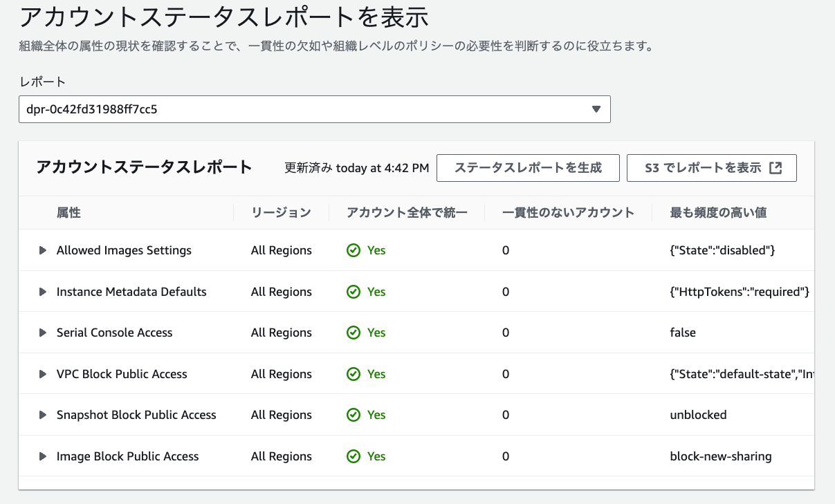The width and height of the screenshot is (835, 504).
Task: Click green check icon for Instance Metadata Defaults
Action: (354, 292)
